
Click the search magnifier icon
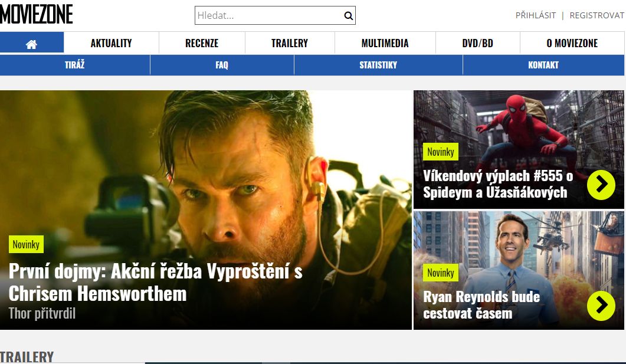[348, 15]
